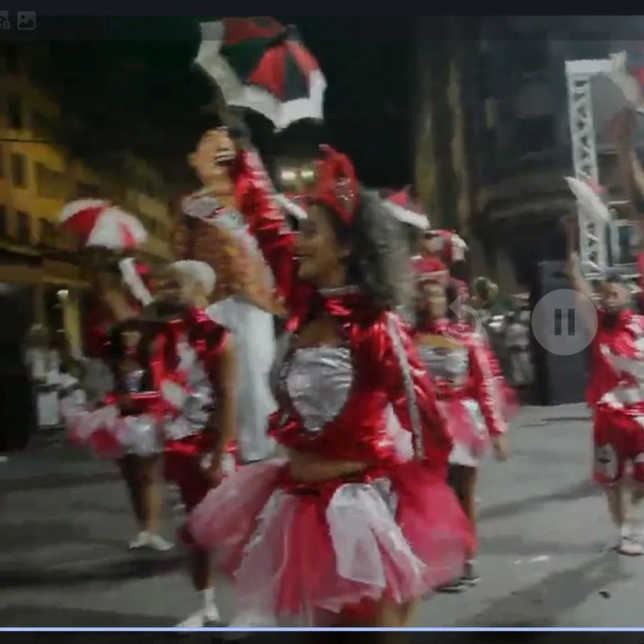Click the red hat on the central dancer

pos(336,182)
